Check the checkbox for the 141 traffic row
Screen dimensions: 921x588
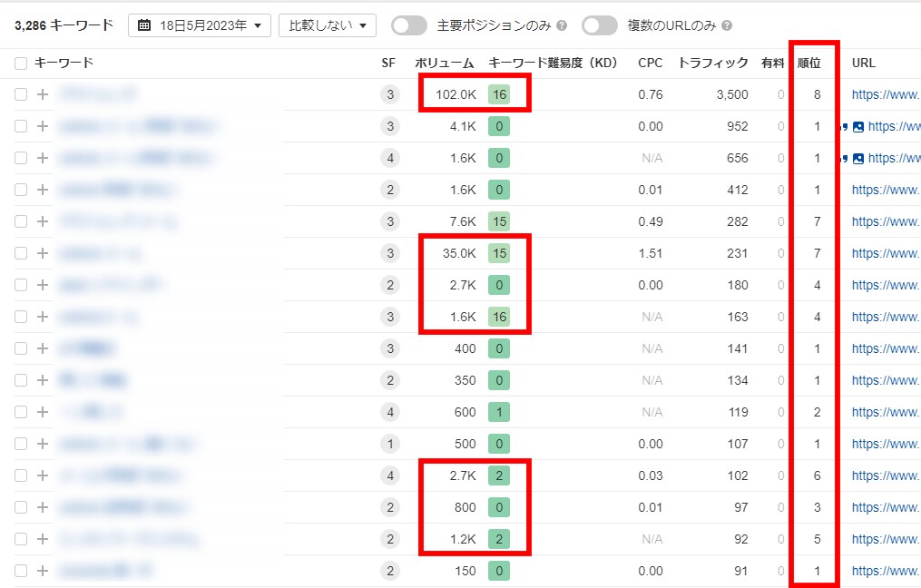click(x=21, y=348)
